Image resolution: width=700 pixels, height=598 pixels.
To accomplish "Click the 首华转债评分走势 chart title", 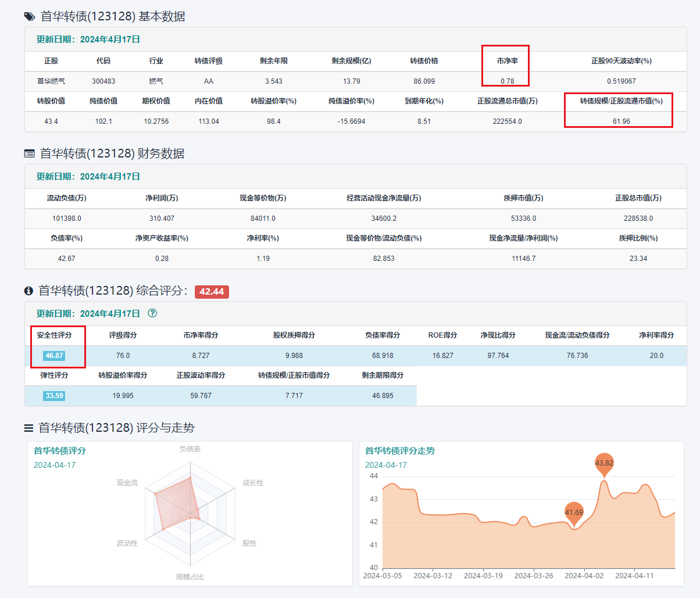I will [x=399, y=451].
